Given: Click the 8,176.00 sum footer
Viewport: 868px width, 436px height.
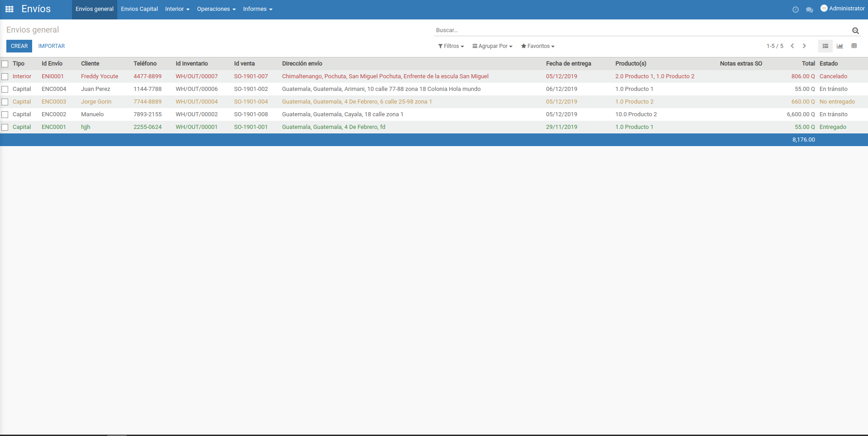Looking at the screenshot, I should [x=804, y=140].
